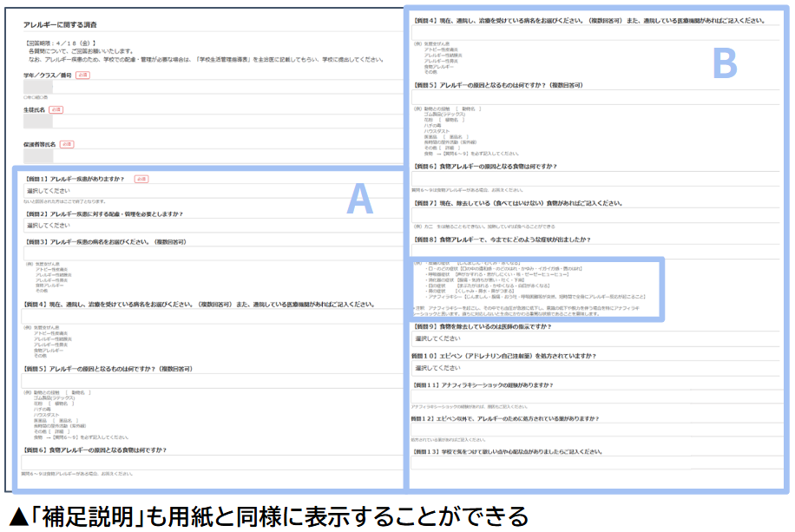The image size is (795, 532).
Task: Click the 質問12 処方されている薬 field
Action: click(x=595, y=430)
